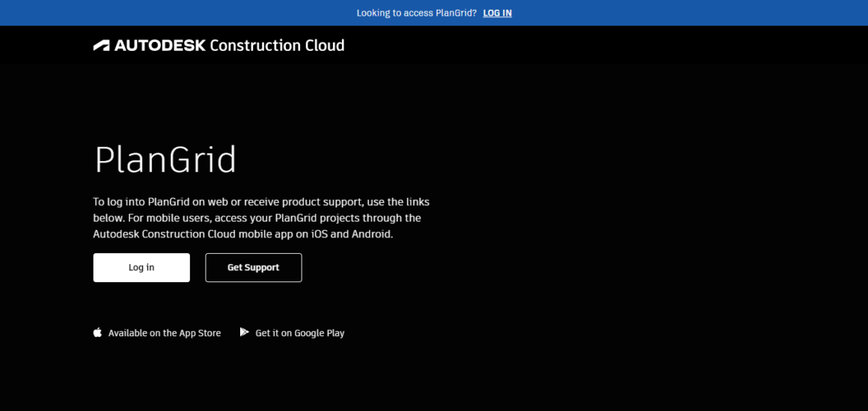Click the PlanGrid heading text
The image size is (868, 411).
[x=165, y=160]
